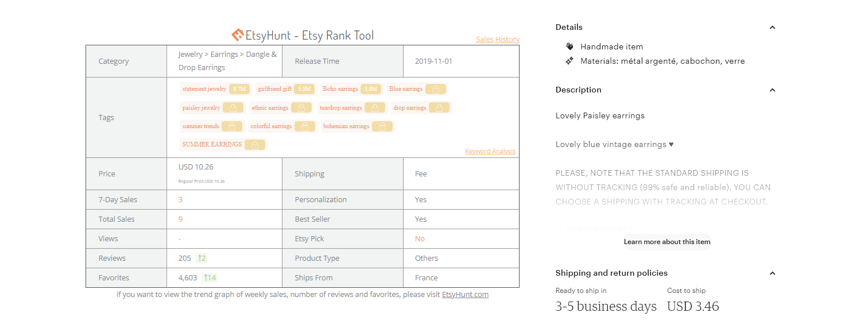
Task: Click Learn more about this item
Action: point(667,242)
